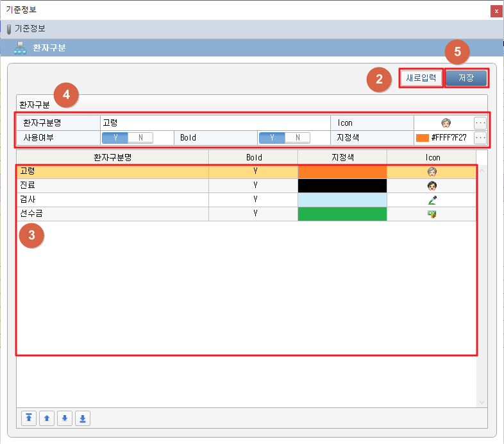Click the 환자구분명 text input field
Viewport: 504px width, 444px height.
(215, 123)
